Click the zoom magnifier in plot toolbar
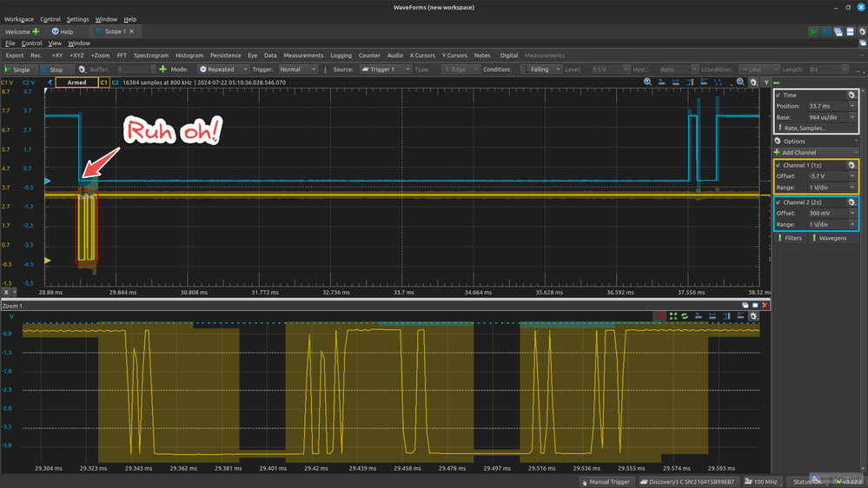 click(x=648, y=82)
